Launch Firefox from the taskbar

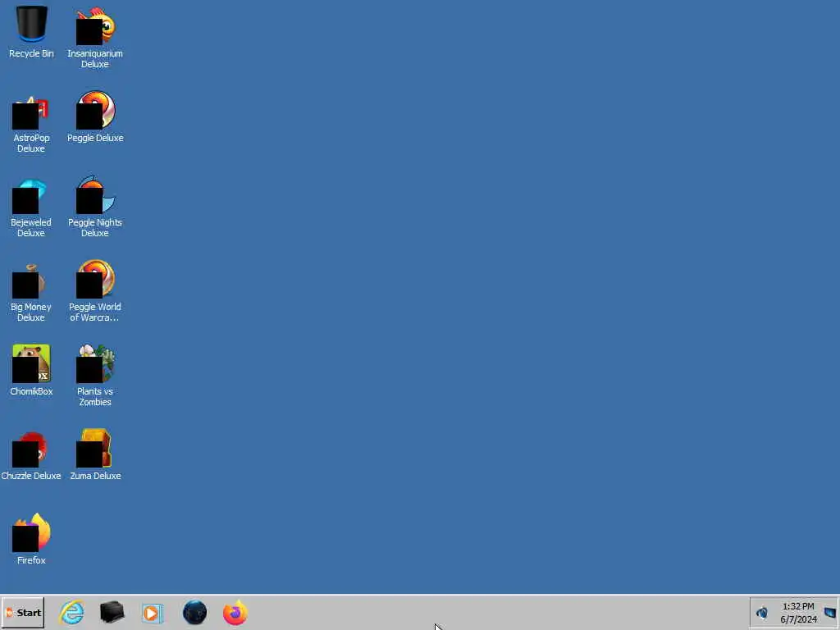pyautogui.click(x=235, y=612)
